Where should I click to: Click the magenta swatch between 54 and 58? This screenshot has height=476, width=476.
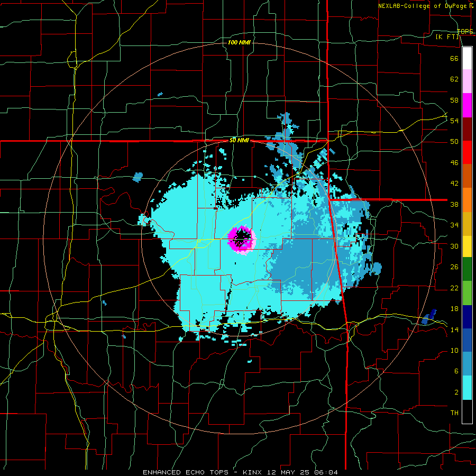(x=467, y=105)
